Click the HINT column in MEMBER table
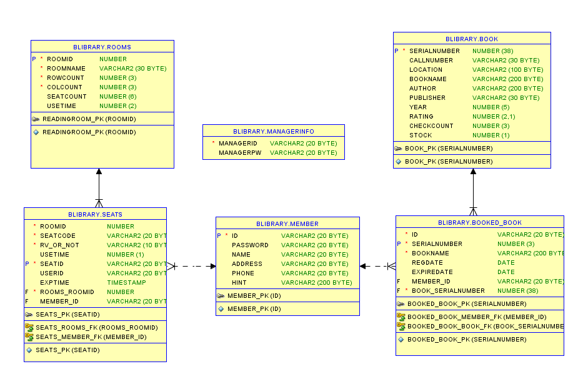 (x=239, y=283)
